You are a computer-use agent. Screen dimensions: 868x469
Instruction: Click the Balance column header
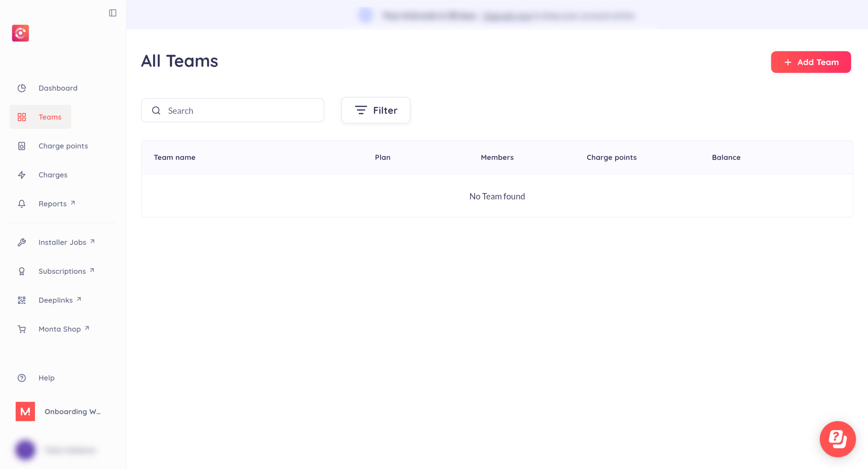coord(726,157)
